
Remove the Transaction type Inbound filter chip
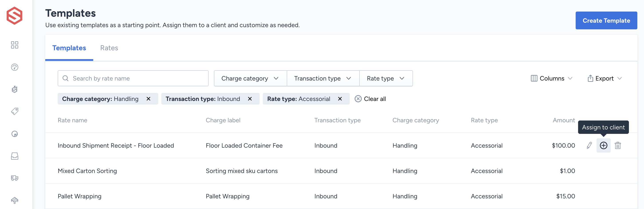[249, 99]
